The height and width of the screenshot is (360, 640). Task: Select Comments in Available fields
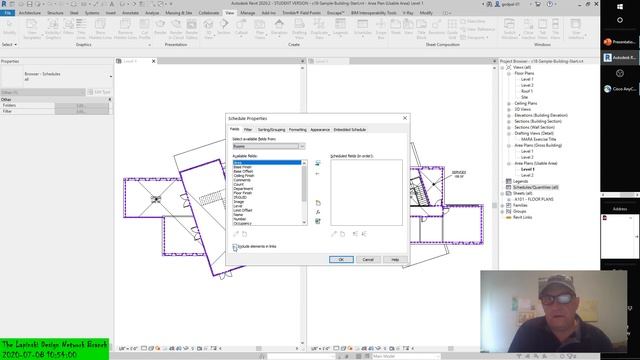[x=242, y=180]
